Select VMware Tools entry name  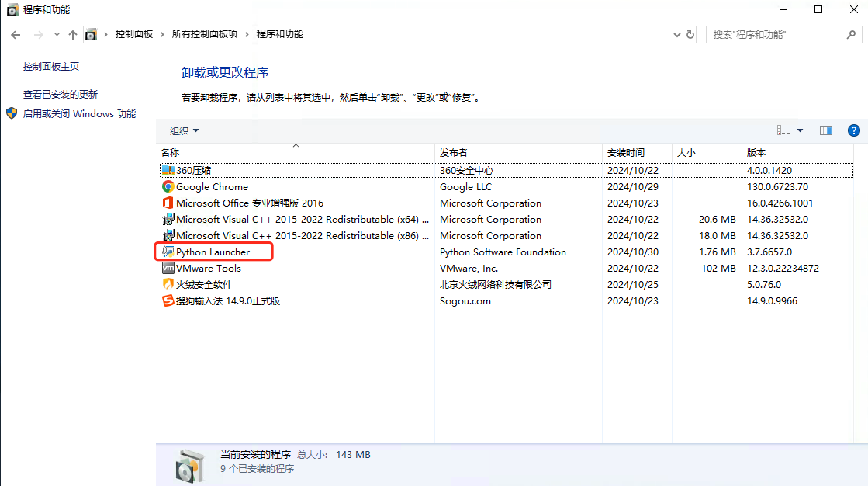(209, 268)
